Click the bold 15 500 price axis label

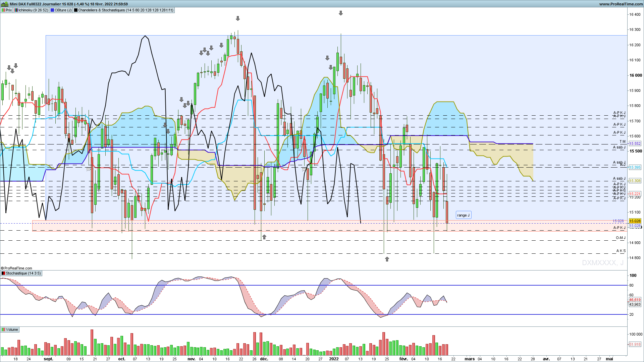click(636, 151)
